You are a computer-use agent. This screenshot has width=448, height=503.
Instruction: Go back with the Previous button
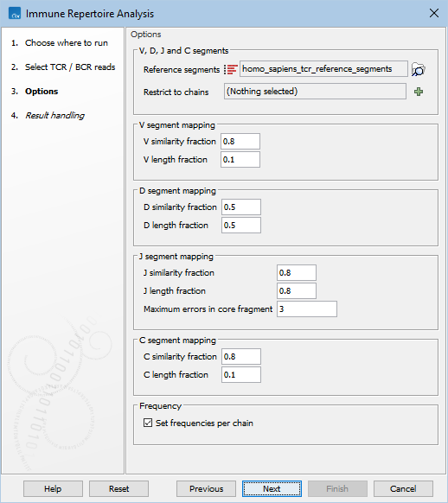click(x=206, y=488)
